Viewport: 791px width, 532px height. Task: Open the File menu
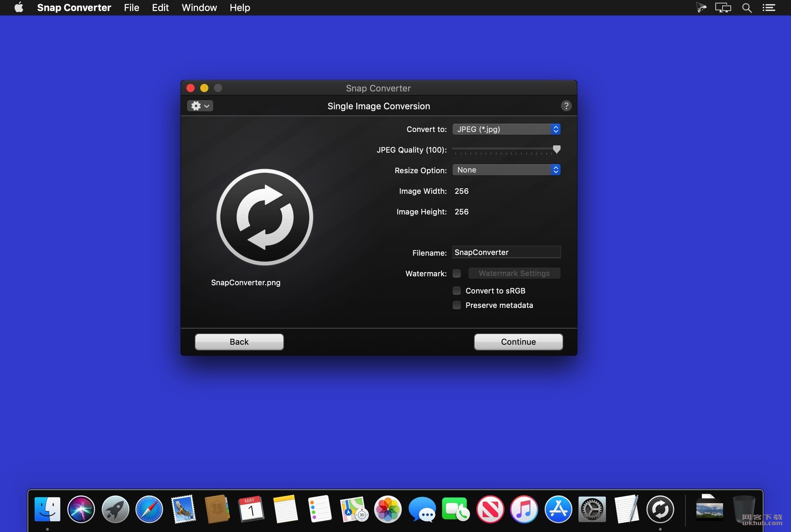[131, 8]
